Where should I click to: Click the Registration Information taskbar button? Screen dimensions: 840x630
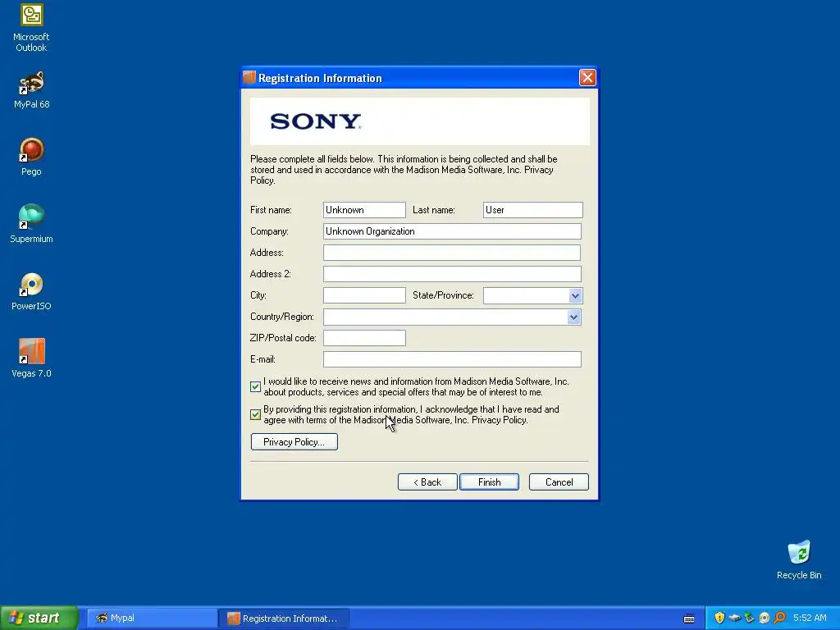pos(284,619)
